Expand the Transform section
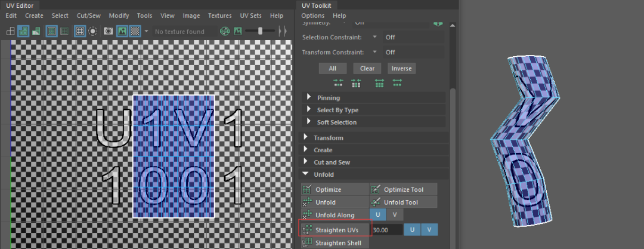The width and height of the screenshot is (644, 249). 373,137
